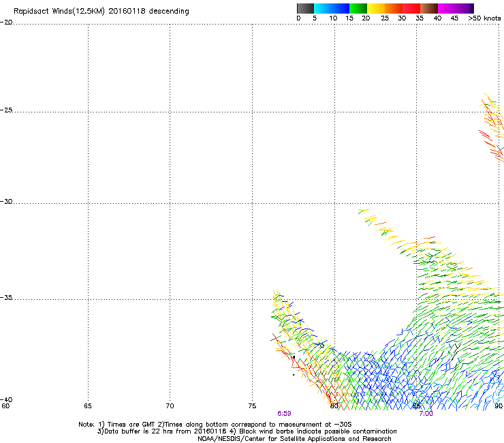Click the purple 7:00 time marker
The height and width of the screenshot is (443, 504).
click(x=426, y=414)
